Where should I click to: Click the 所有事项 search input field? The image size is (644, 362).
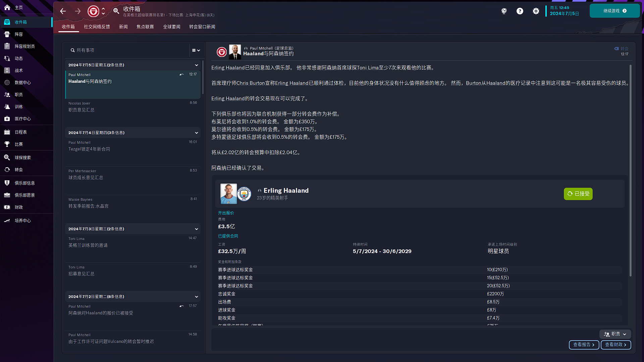tap(129, 50)
